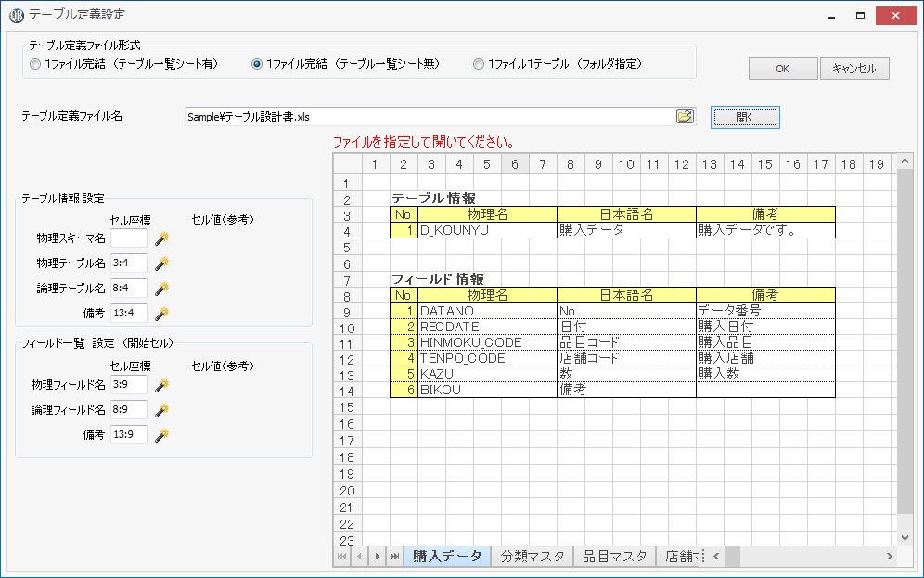Open the folder browse icon for file name
The width and height of the screenshot is (924, 578).
coord(685,116)
